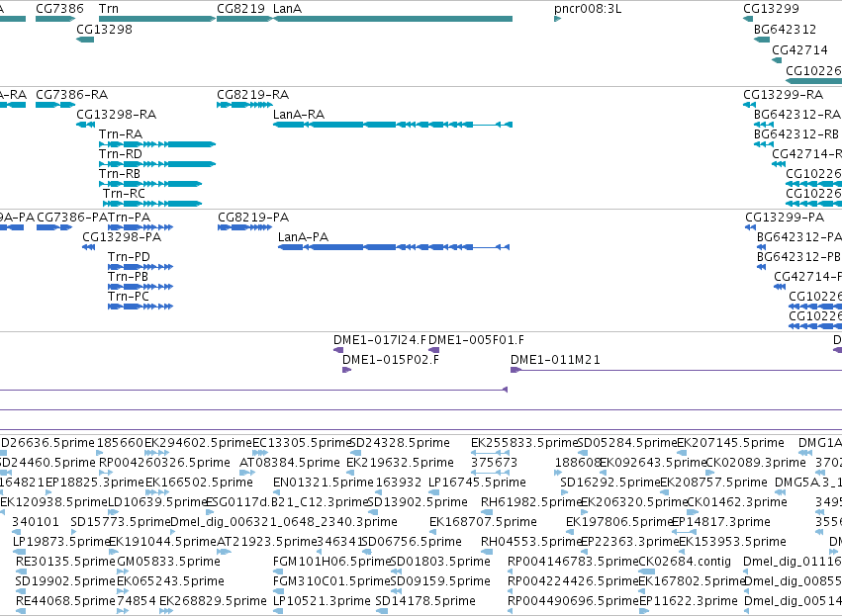Select the CG7386 gene feature
Screen dimensions: 842x616
55,19
